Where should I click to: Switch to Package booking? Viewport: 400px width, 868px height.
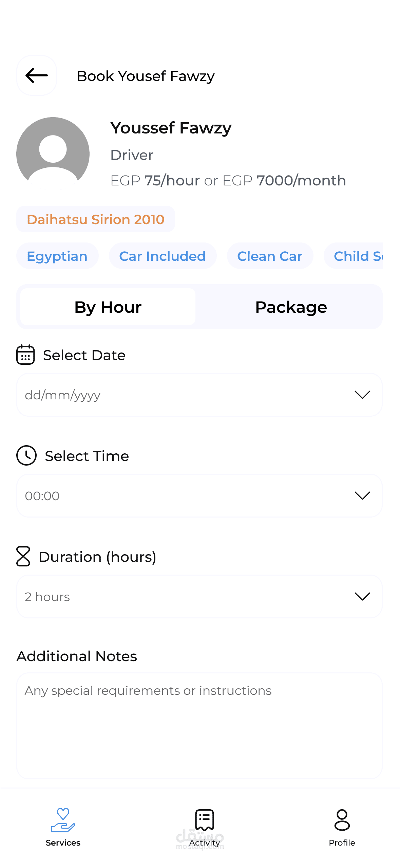point(291,307)
